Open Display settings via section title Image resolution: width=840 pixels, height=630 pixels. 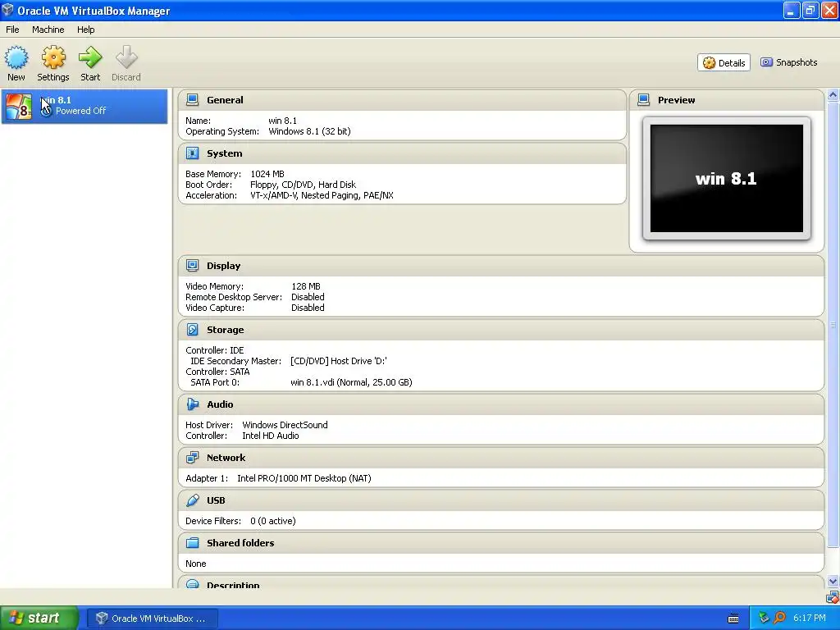tap(223, 265)
